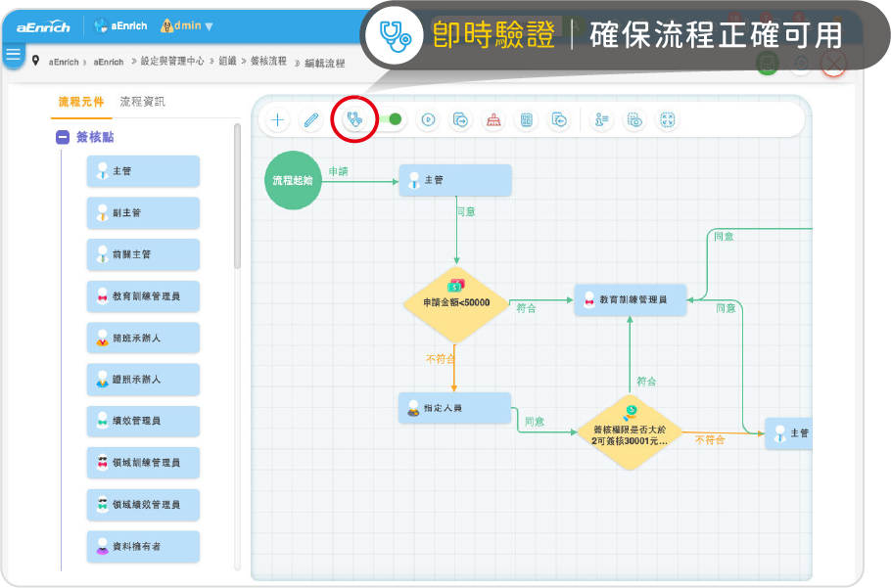
Task: Click the first aEnrich breadcrumb link
Action: pos(64,62)
